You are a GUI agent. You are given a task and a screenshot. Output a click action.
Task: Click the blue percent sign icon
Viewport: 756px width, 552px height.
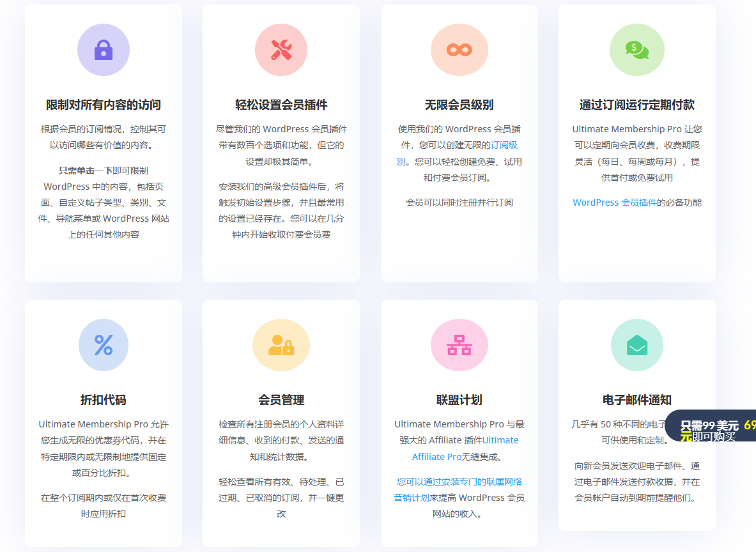point(104,345)
